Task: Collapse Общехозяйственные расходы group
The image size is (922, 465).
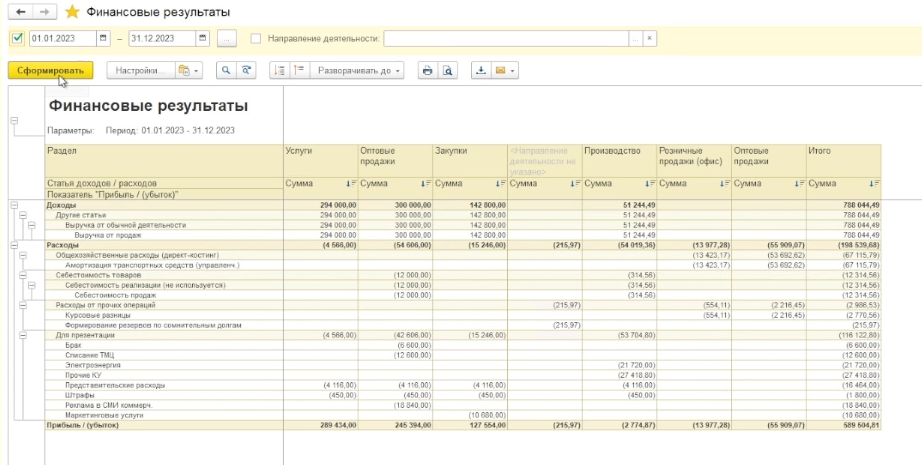Action: click(x=23, y=255)
